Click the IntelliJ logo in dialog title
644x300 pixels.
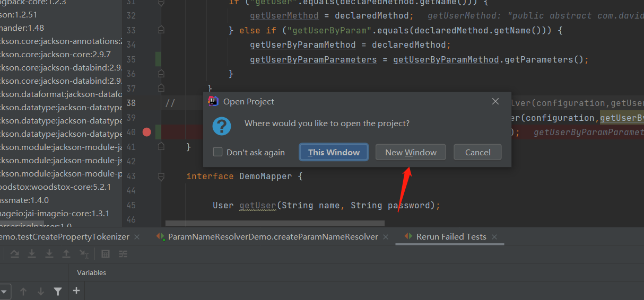(x=213, y=101)
